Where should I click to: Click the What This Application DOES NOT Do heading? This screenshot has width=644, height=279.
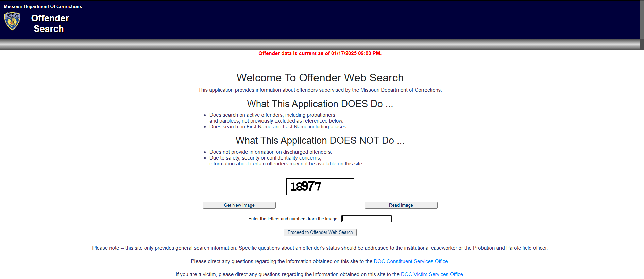(320, 141)
